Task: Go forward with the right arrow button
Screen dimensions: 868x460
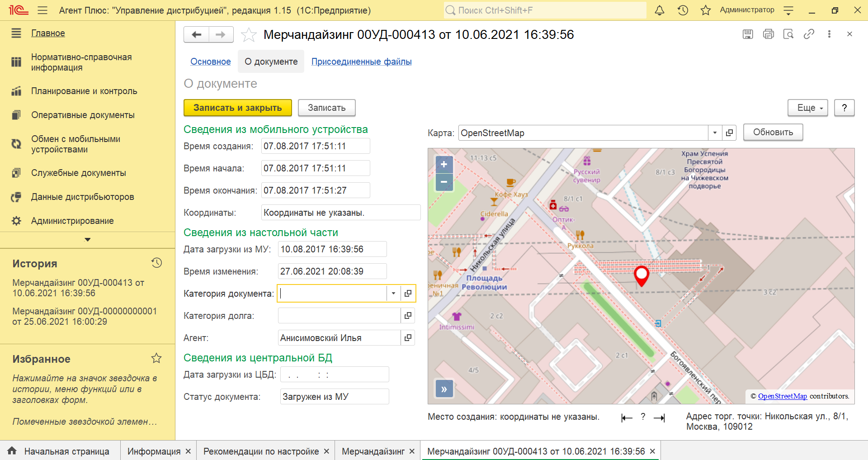Action: pos(221,34)
